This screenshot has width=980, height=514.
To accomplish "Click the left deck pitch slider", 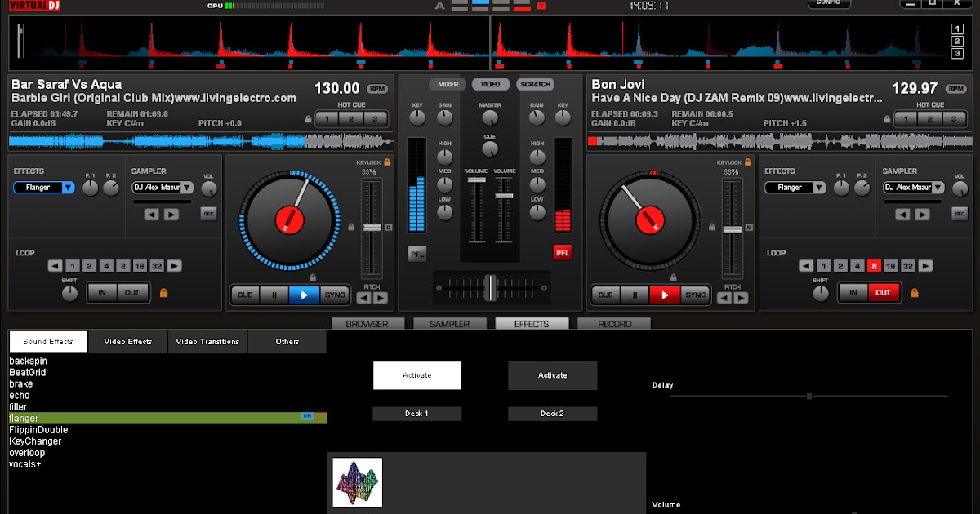I will 372,228.
